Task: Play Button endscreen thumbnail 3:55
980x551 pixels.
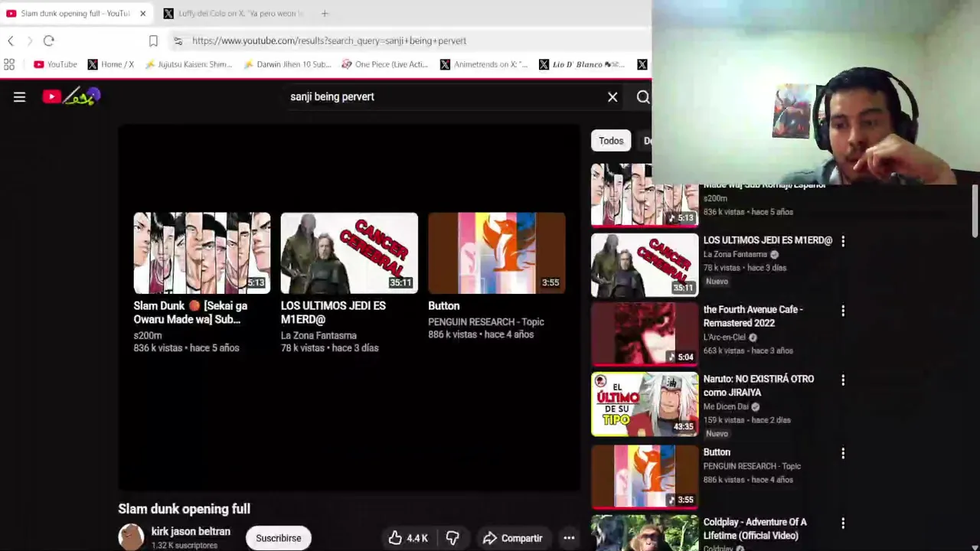Action: tap(497, 253)
